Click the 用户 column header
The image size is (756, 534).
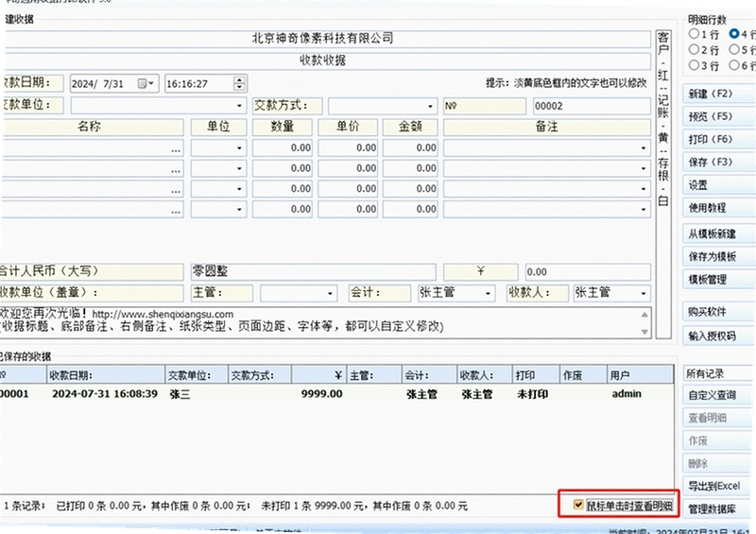[x=641, y=375]
